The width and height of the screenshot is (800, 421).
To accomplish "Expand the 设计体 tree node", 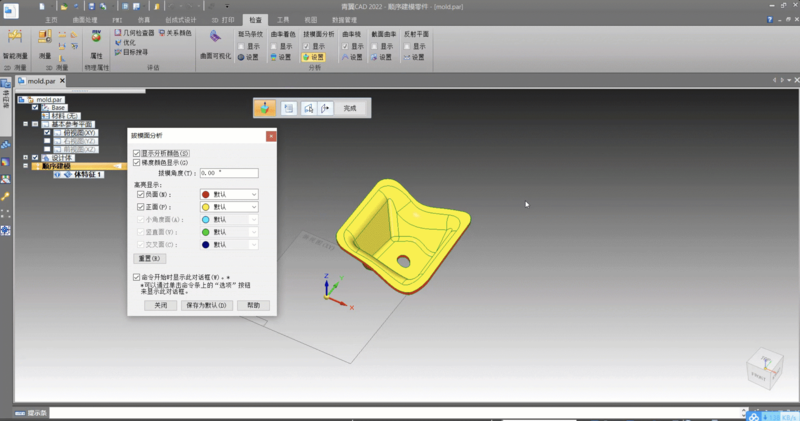I will coord(25,157).
